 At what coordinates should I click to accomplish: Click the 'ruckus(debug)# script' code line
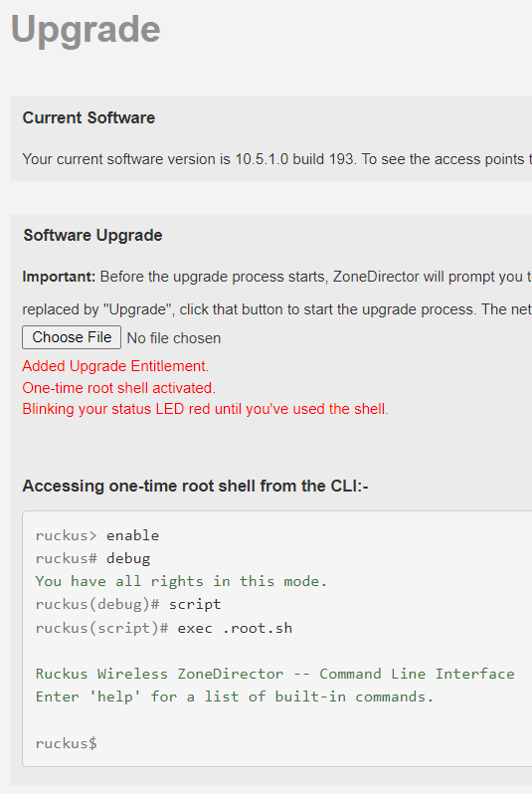pos(128,605)
